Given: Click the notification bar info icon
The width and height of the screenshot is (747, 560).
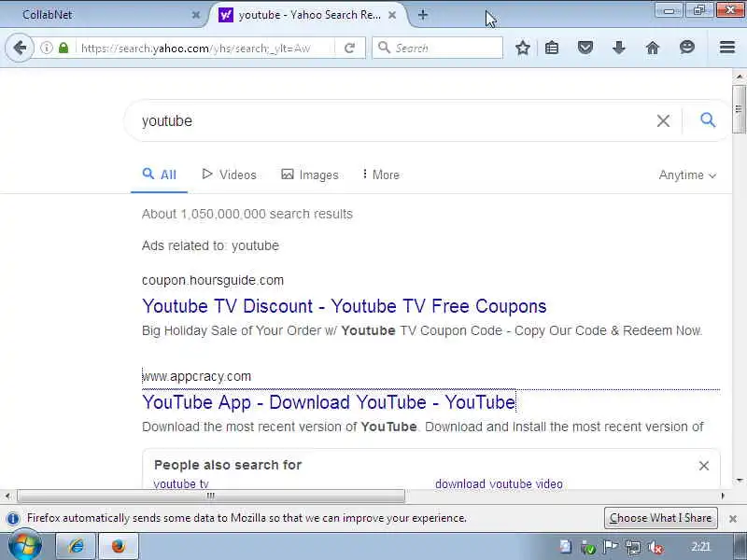Looking at the screenshot, I should click(x=13, y=518).
